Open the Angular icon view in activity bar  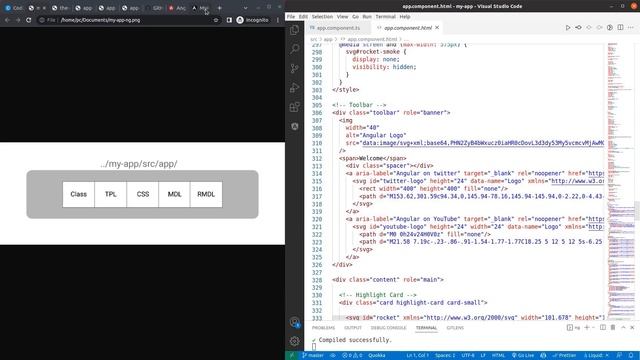(x=294, y=127)
